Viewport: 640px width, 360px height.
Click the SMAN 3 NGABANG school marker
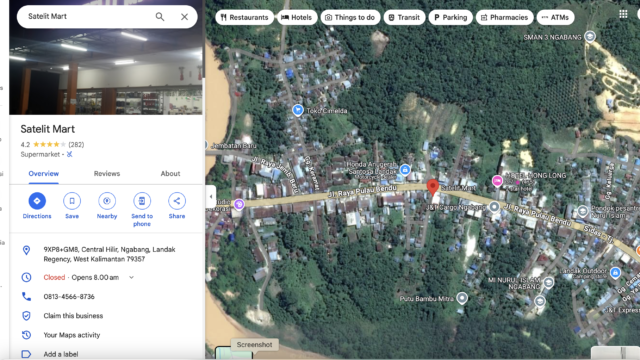point(589,37)
